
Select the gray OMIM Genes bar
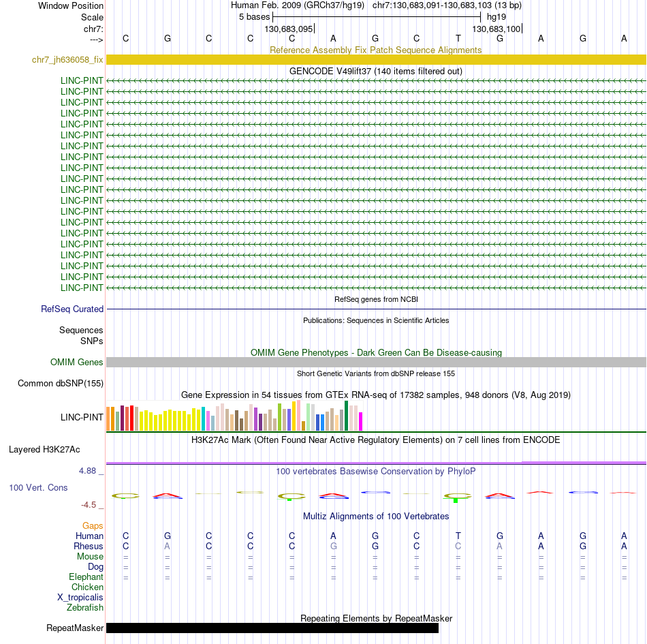pos(376,362)
